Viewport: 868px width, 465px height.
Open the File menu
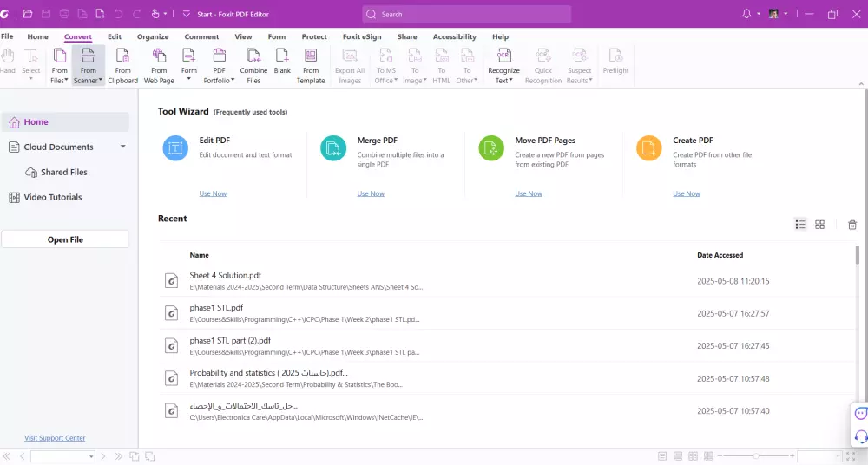point(7,36)
